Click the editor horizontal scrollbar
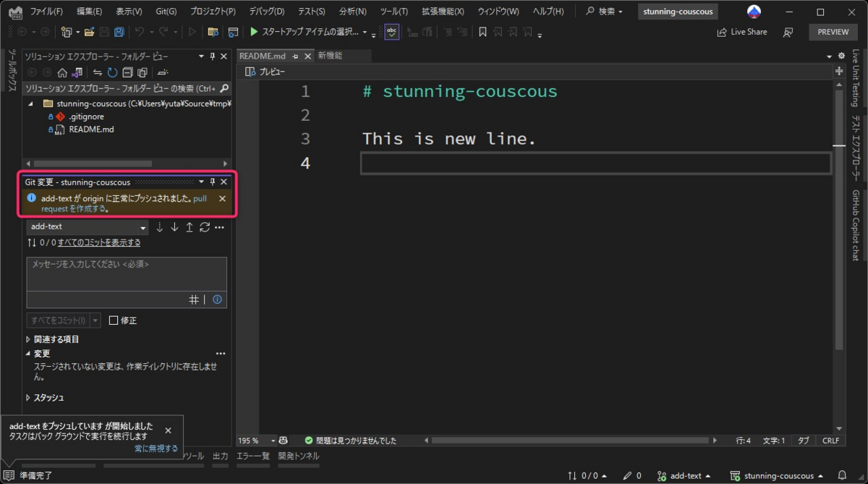Image resolution: width=868 pixels, height=484 pixels. (569, 440)
